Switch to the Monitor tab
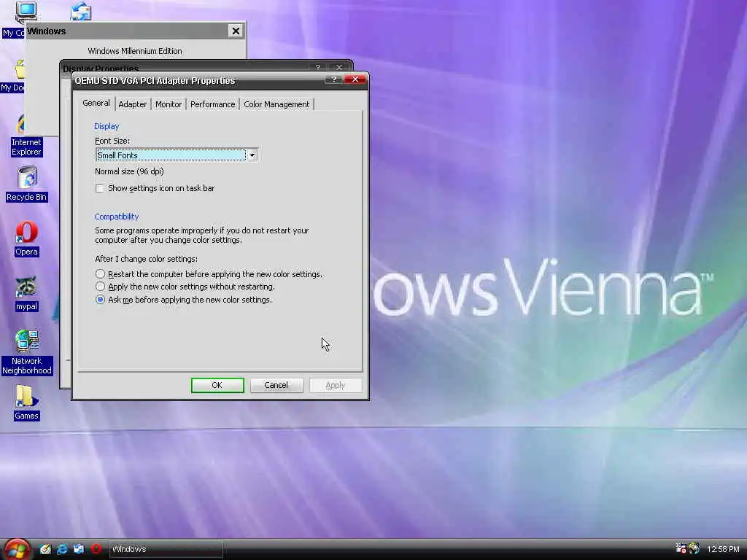Image resolution: width=747 pixels, height=560 pixels. point(169,104)
